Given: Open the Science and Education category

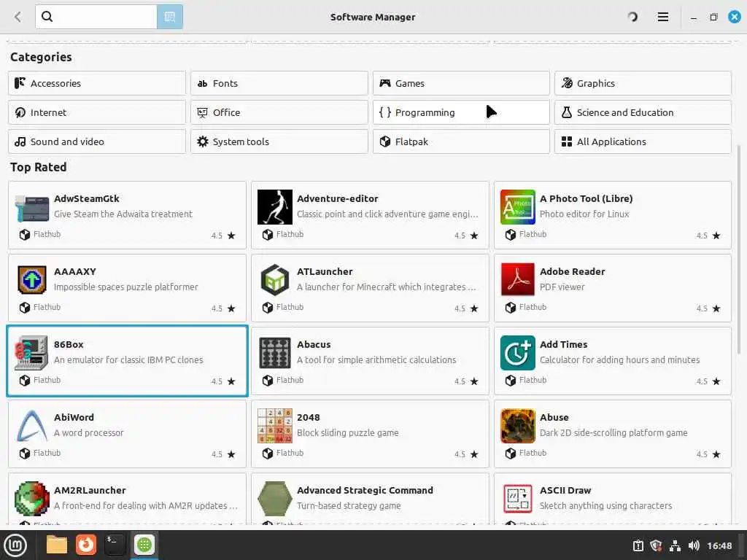Looking at the screenshot, I should click(x=643, y=112).
